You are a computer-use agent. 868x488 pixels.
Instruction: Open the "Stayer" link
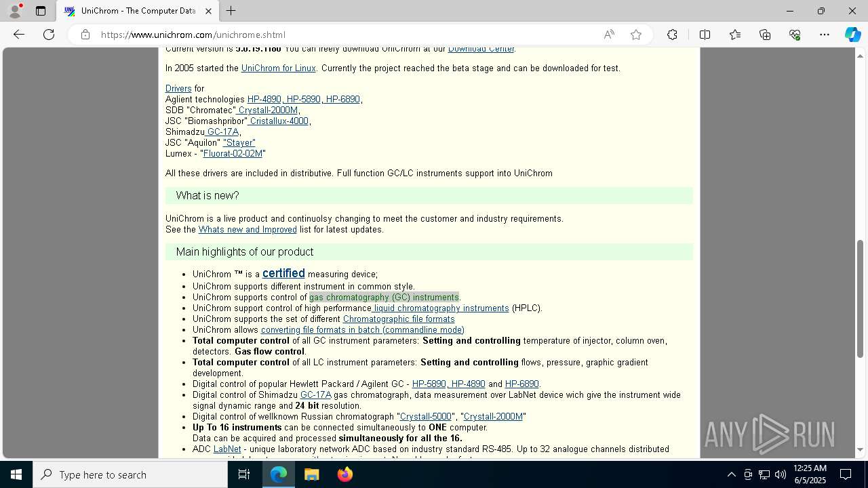click(239, 143)
